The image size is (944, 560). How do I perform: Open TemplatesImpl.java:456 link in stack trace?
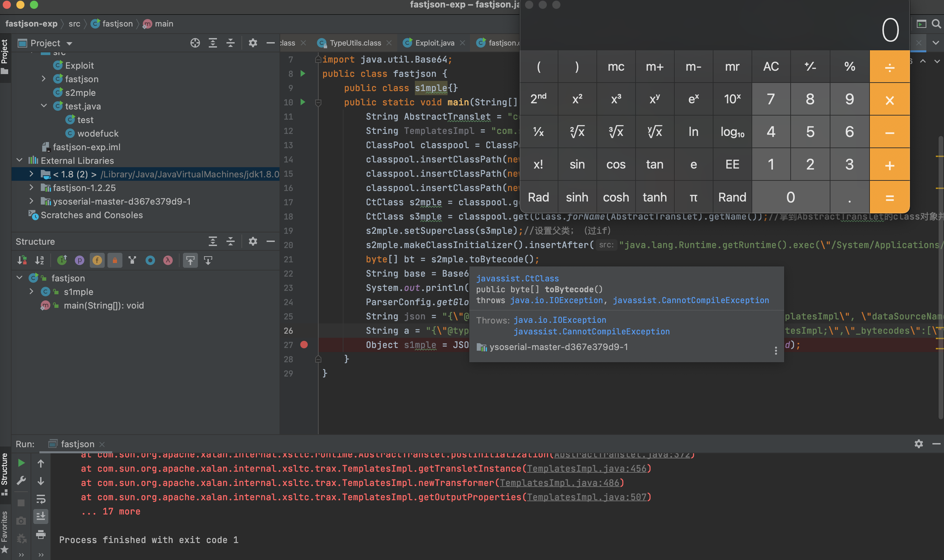[586, 468]
